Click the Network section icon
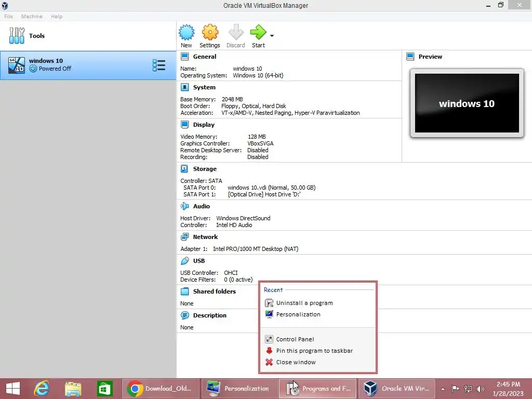 tap(184, 237)
